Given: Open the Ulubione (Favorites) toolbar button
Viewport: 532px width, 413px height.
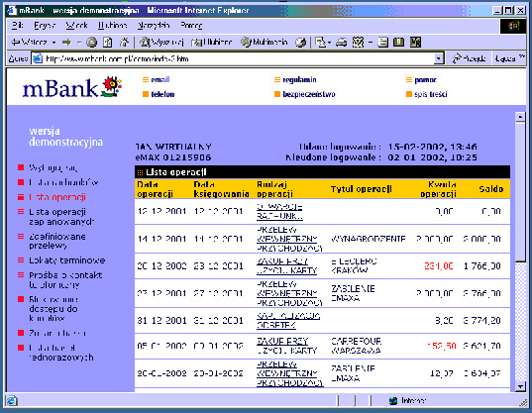Looking at the screenshot, I should pyautogui.click(x=212, y=43).
